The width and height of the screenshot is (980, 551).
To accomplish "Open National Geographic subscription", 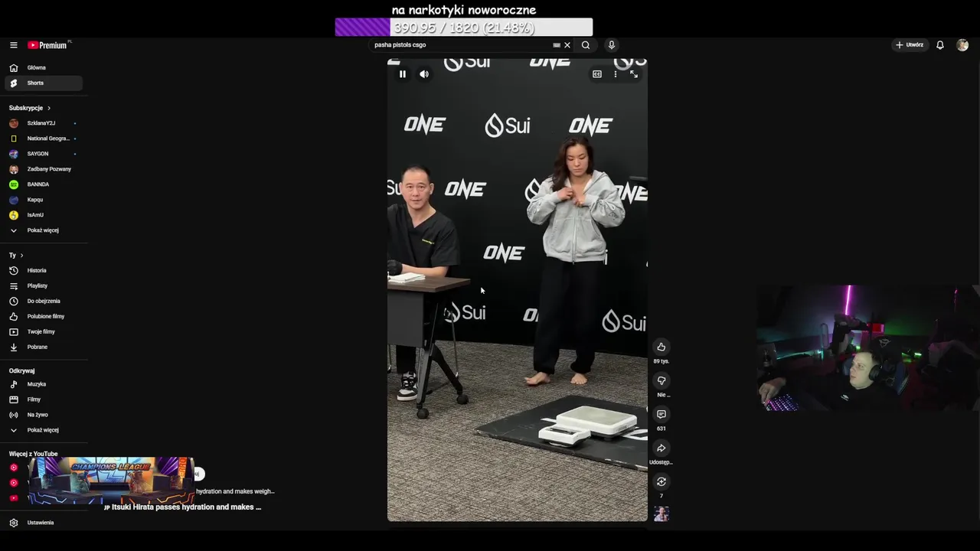I will (x=44, y=139).
